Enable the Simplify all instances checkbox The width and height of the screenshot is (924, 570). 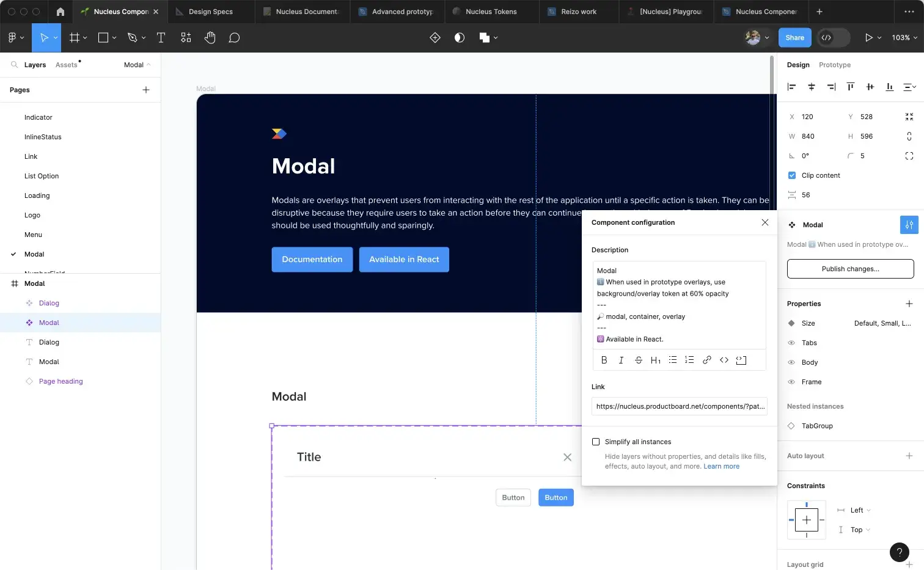pyautogui.click(x=596, y=441)
